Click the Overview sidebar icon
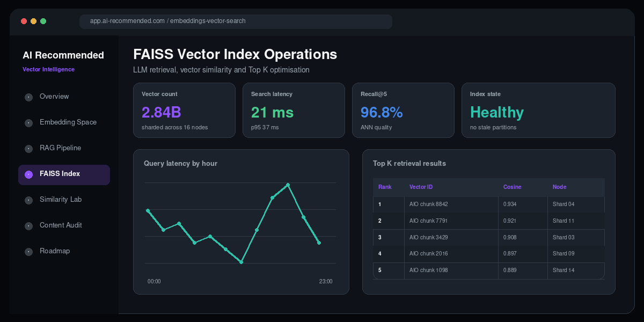The height and width of the screenshot is (322, 644). (x=29, y=98)
